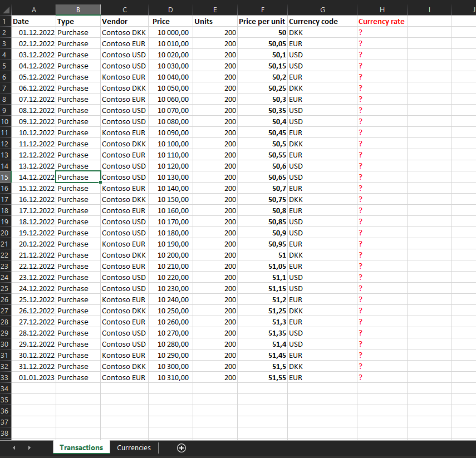This screenshot has height=458, width=476.
Task: Select column C header
Action: (125, 9)
